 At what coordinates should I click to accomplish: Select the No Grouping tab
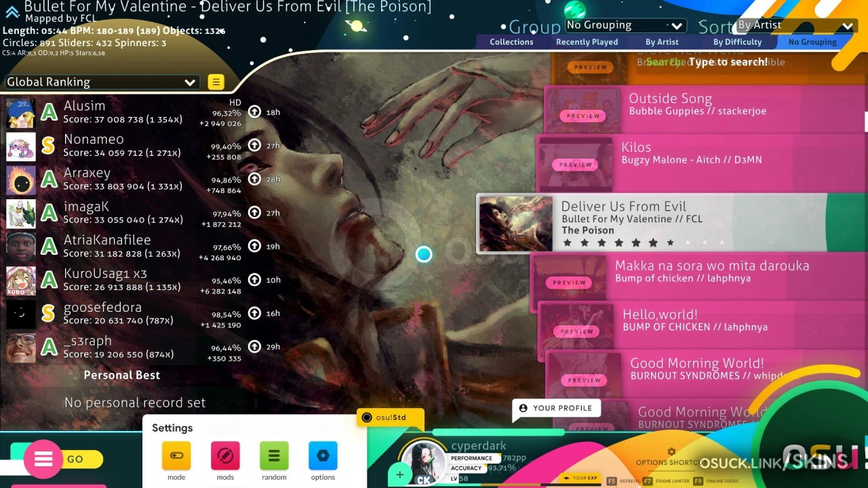point(812,42)
